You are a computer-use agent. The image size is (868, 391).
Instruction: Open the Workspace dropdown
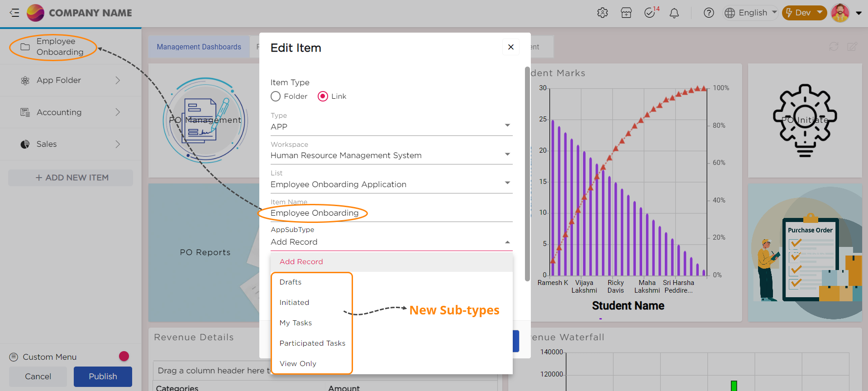click(x=391, y=155)
